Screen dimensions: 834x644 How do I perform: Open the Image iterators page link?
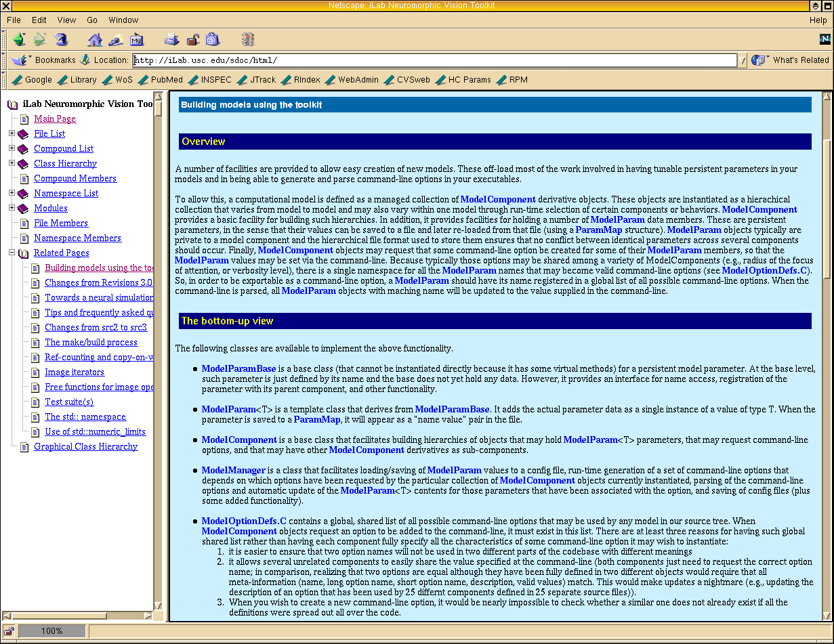tap(75, 372)
